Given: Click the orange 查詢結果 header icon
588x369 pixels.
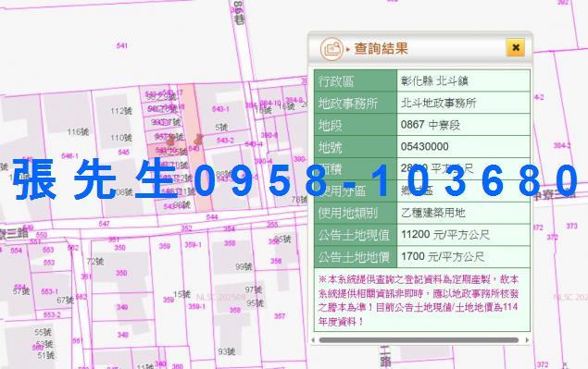Looking at the screenshot, I should coord(332,49).
